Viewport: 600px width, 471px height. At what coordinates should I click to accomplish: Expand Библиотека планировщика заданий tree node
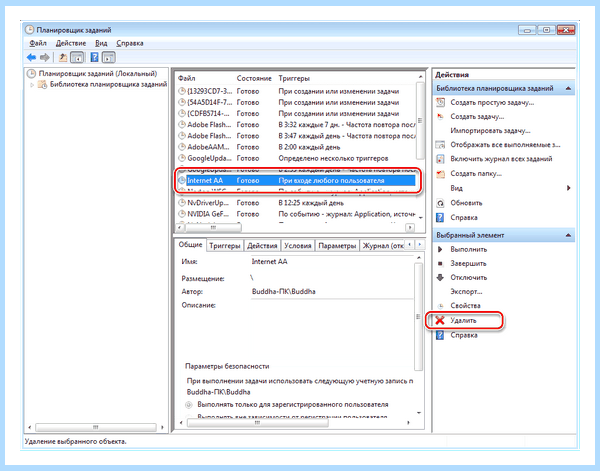pos(32,85)
